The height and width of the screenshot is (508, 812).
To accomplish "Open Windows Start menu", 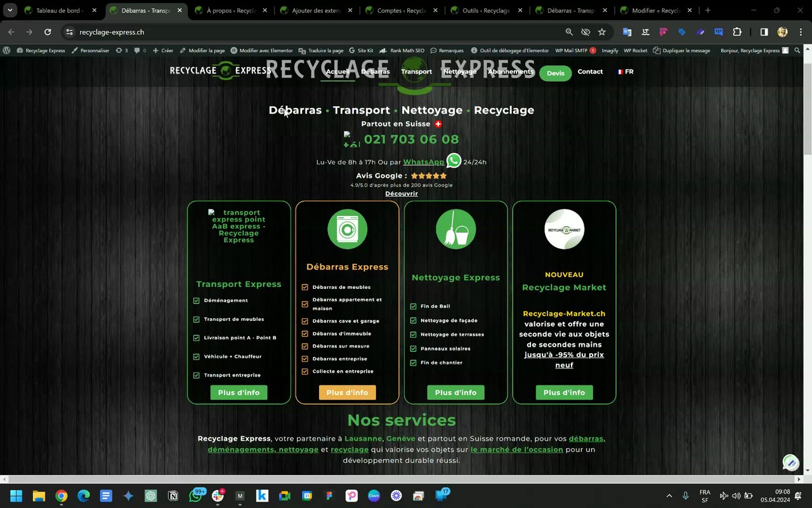I will pos(16,496).
